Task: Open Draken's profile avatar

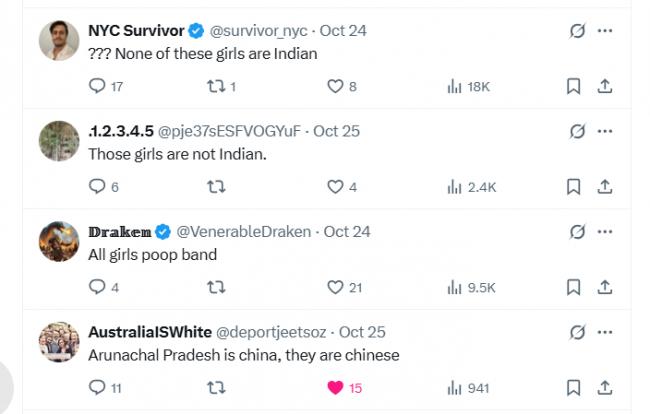Action: pos(59,241)
